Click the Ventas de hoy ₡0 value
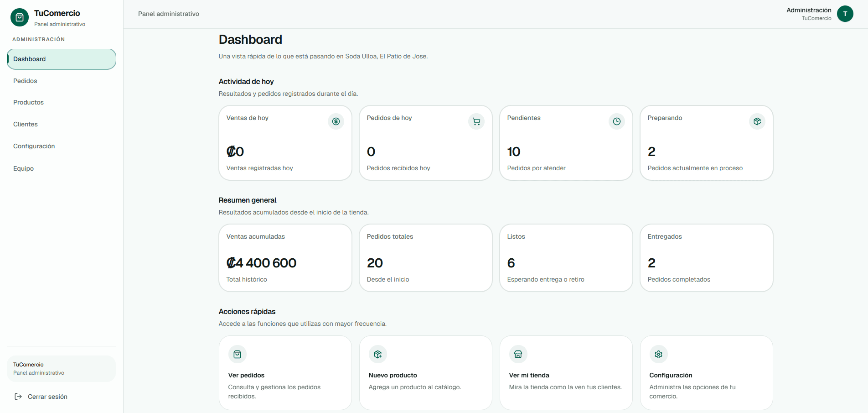 [x=235, y=152]
